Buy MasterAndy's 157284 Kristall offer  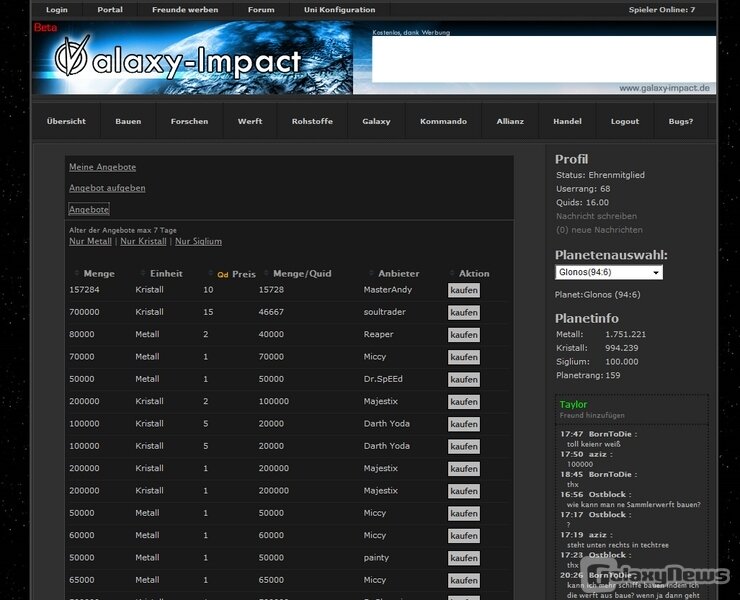pyautogui.click(x=464, y=290)
